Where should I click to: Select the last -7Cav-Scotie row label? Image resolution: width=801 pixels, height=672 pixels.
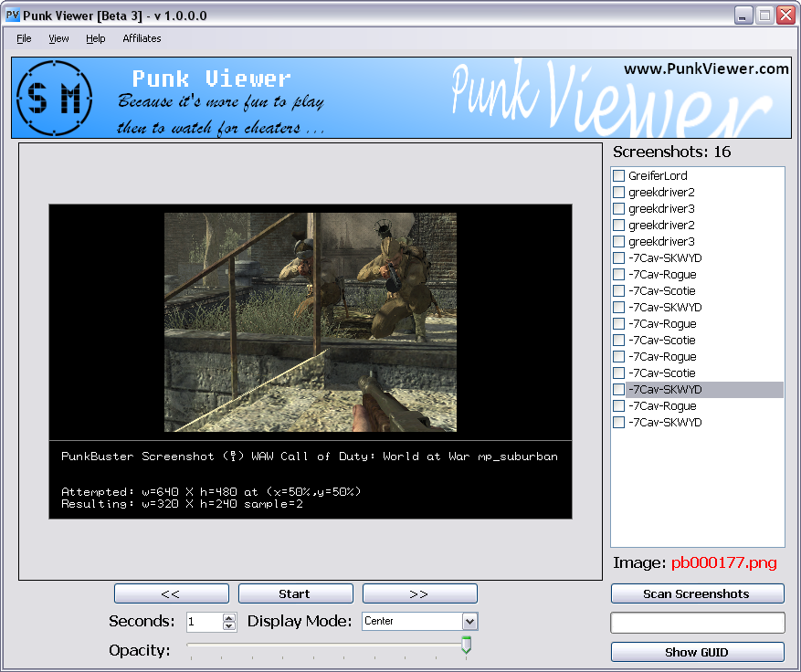click(661, 373)
